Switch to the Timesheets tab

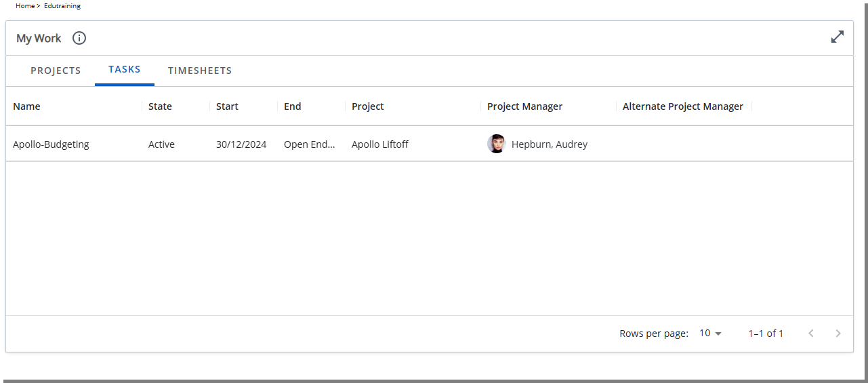[200, 70]
